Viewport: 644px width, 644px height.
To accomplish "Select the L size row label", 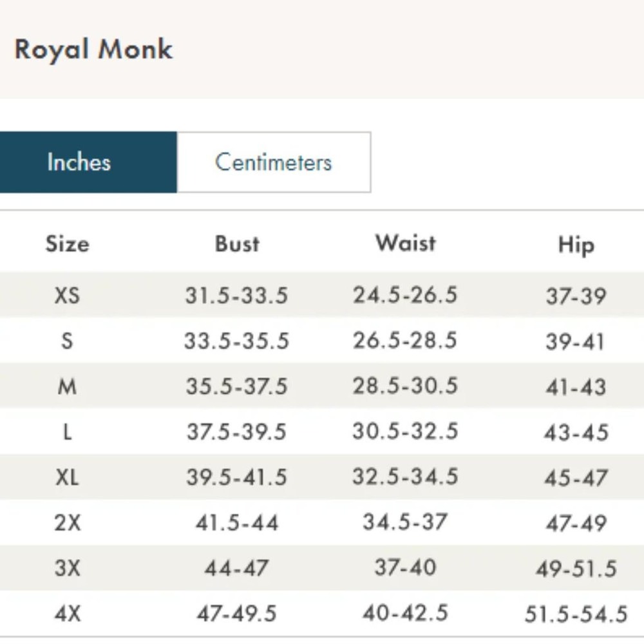I will pos(67,431).
